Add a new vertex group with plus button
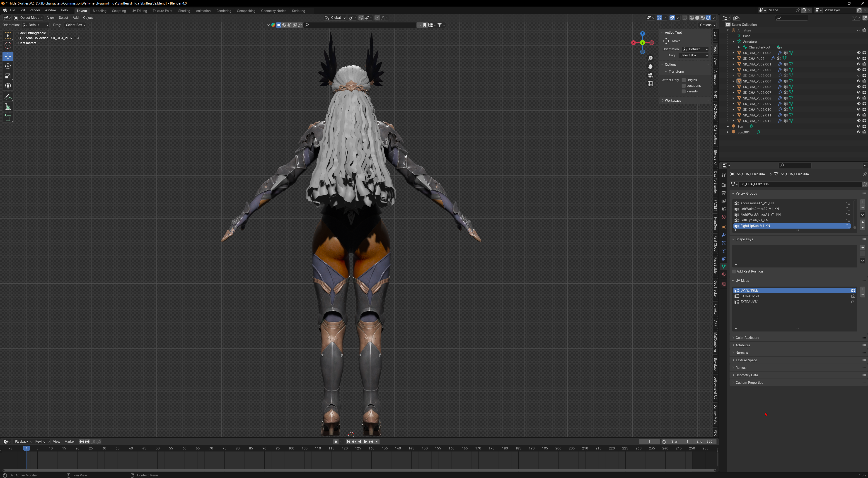The height and width of the screenshot is (478, 868). pos(863,202)
